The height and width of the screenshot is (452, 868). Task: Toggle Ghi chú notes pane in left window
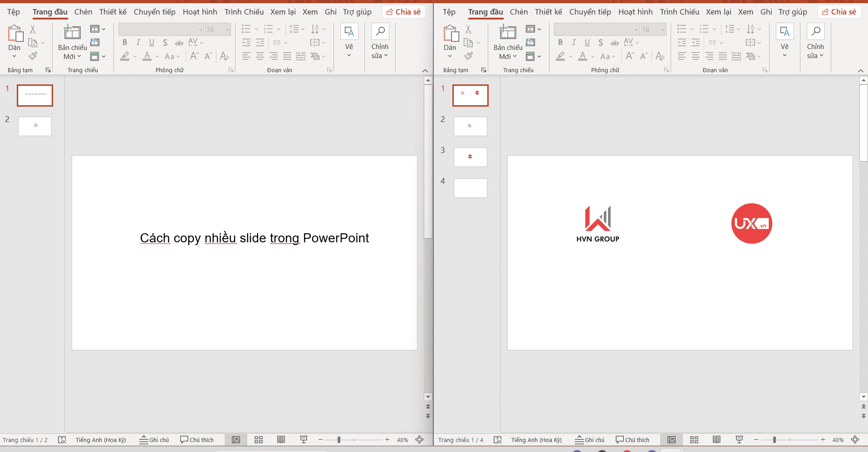click(x=154, y=440)
